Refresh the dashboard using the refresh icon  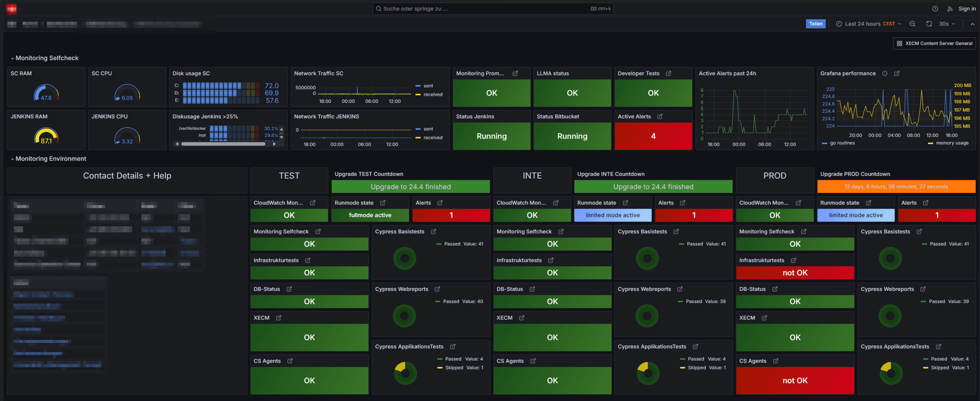coord(929,24)
